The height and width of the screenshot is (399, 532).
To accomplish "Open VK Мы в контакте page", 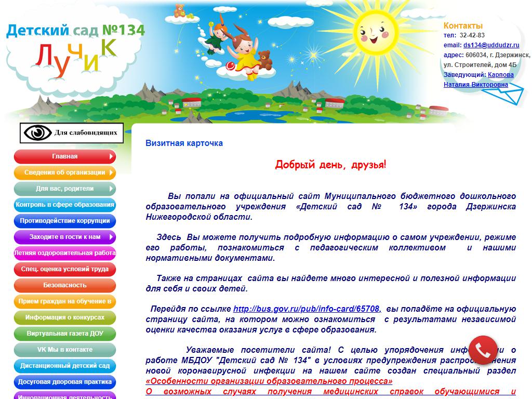I will 65,350.
